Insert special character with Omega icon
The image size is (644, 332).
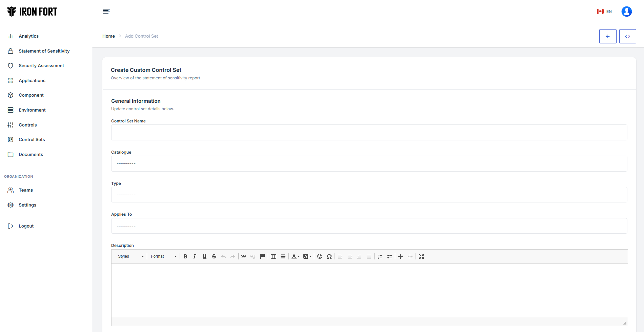tap(329, 257)
